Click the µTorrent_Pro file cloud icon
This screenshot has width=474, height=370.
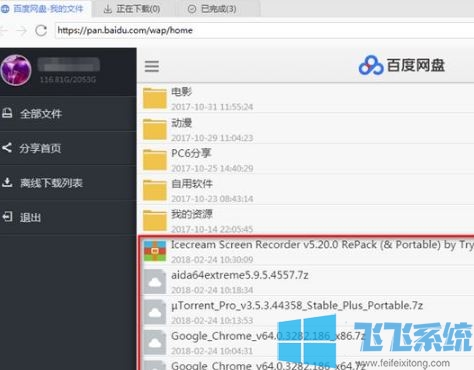tap(155, 312)
